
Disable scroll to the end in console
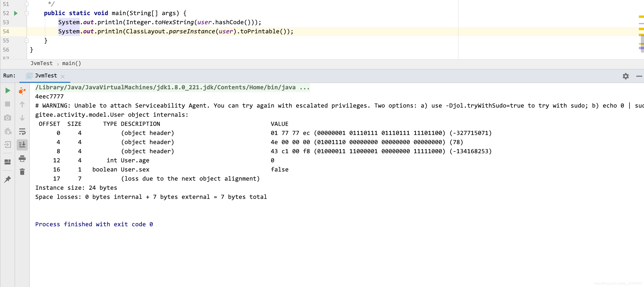22,144
